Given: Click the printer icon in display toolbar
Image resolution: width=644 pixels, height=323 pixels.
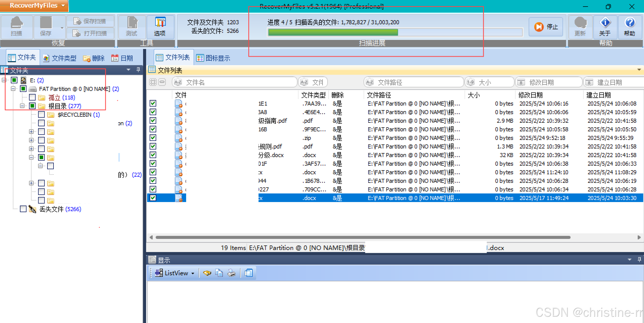Looking at the screenshot, I should pos(231,273).
